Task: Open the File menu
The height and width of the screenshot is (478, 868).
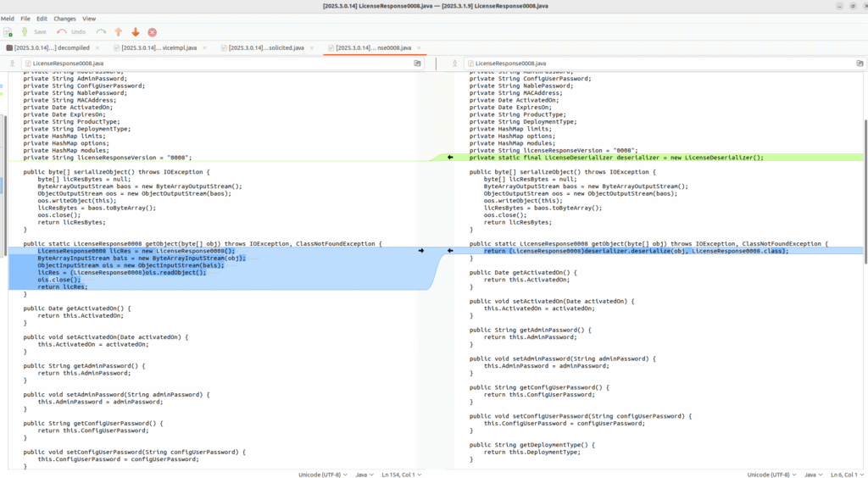Action: 25,19
